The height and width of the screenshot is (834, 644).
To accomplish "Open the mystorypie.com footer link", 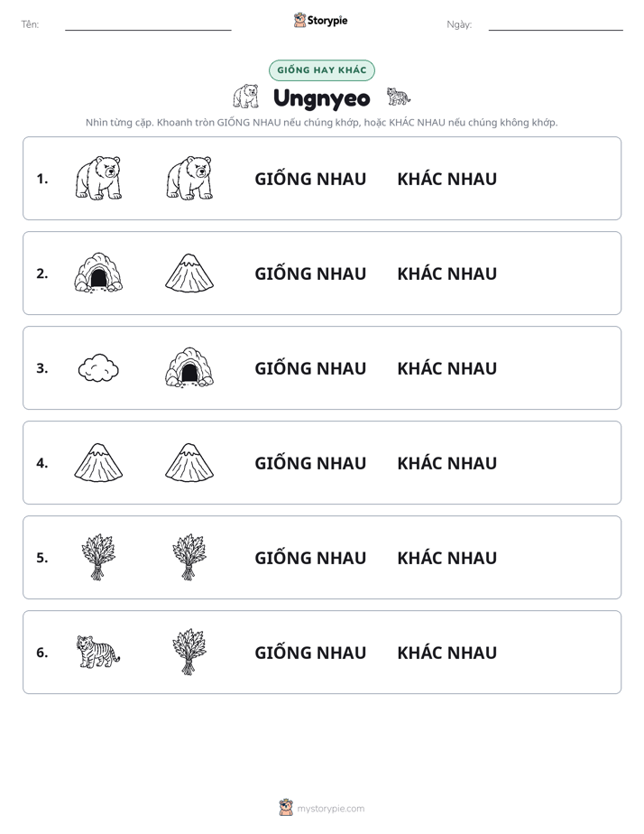I will [321, 808].
